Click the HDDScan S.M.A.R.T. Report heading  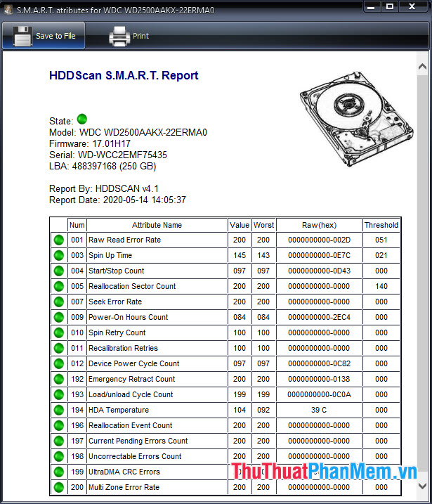click(124, 75)
